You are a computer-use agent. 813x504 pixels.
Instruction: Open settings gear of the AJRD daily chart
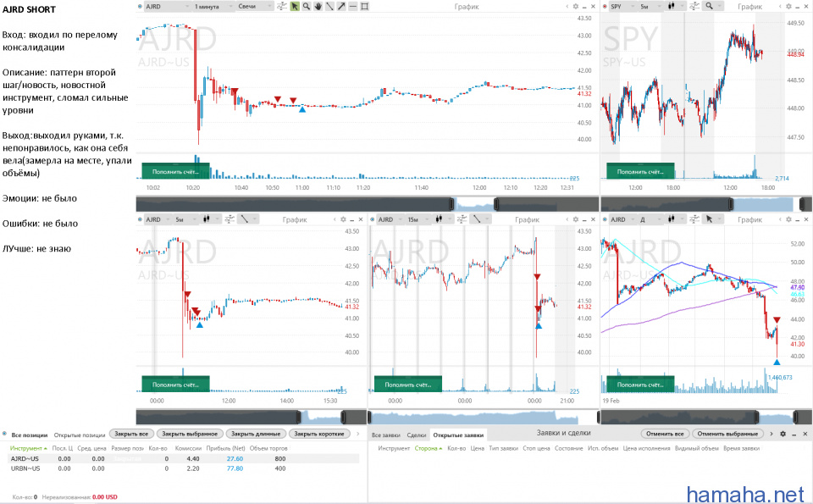(788, 219)
